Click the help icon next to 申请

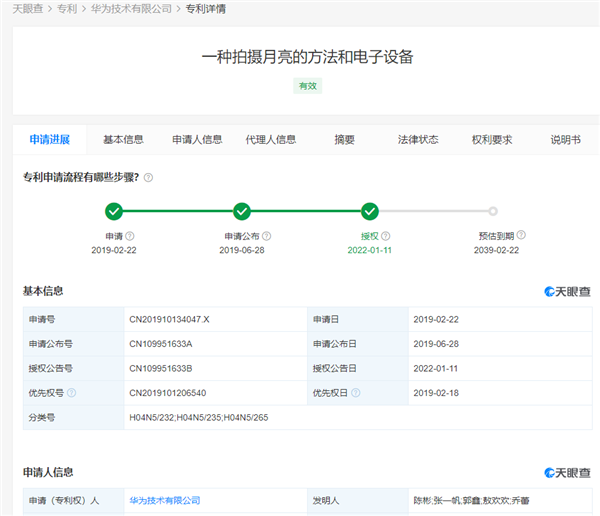click(130, 236)
